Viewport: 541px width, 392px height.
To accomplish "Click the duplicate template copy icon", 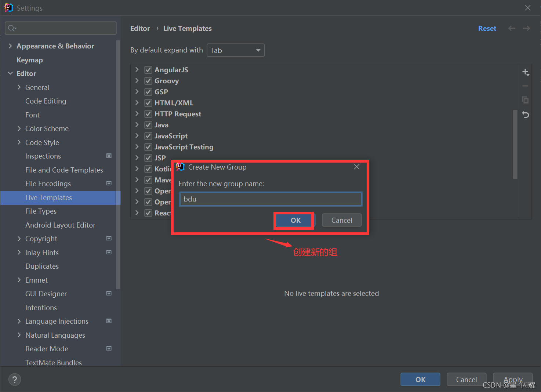I will 526,100.
